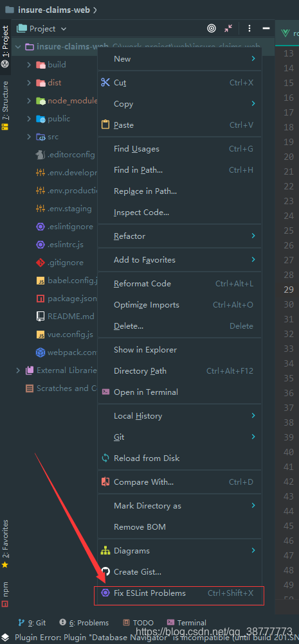
Task: Click the locate/select opened file target icon
Action: tap(212, 28)
